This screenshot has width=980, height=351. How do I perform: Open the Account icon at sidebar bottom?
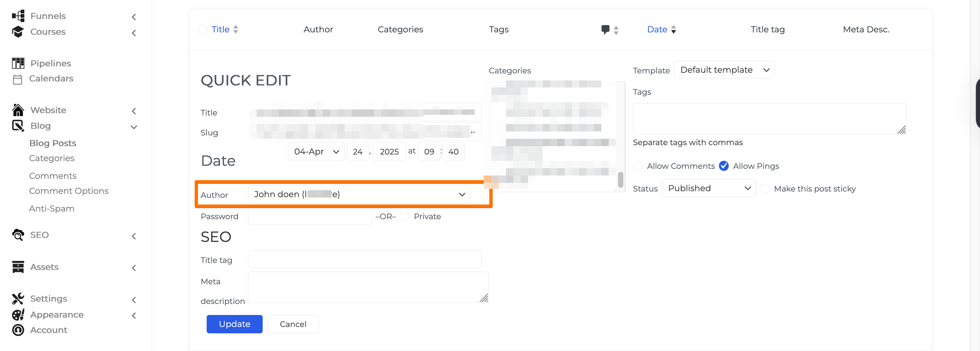pos(18,330)
